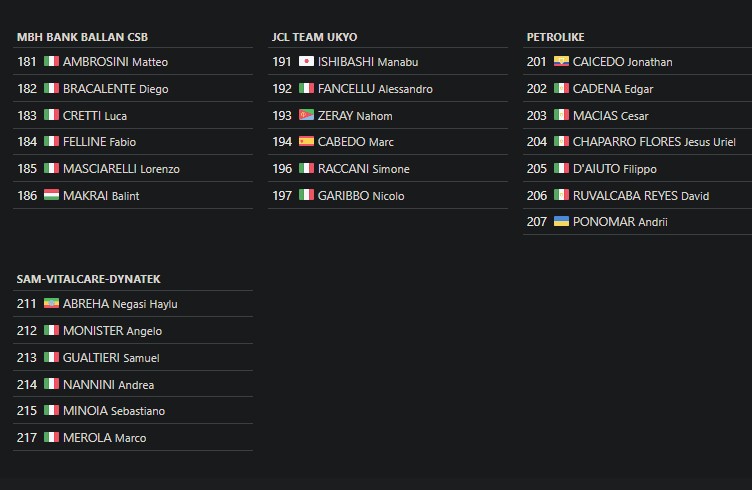Click the Mexico flag next to CADENA Edgar
Image resolution: width=752 pixels, height=490 pixels.
pos(561,88)
